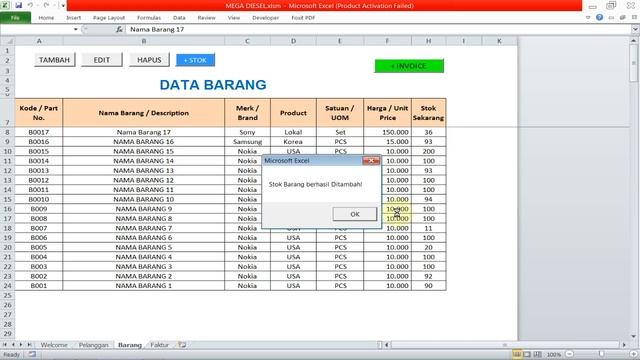Click the Excel application icon in title bar

click(x=5, y=5)
